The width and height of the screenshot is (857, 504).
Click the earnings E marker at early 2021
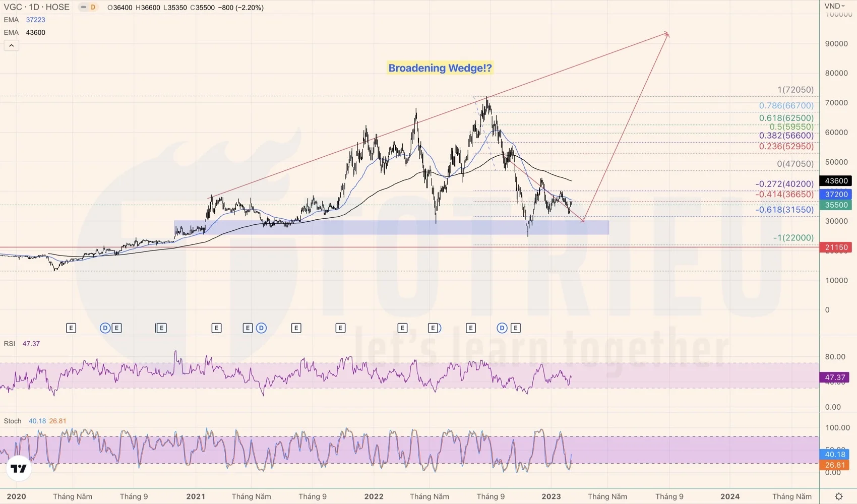(x=216, y=328)
